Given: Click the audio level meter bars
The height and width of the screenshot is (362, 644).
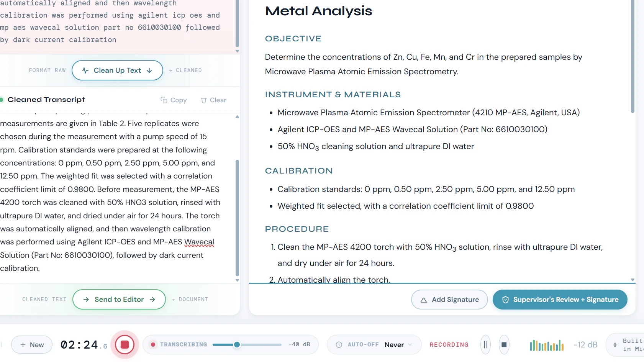Looking at the screenshot, I should (x=547, y=345).
